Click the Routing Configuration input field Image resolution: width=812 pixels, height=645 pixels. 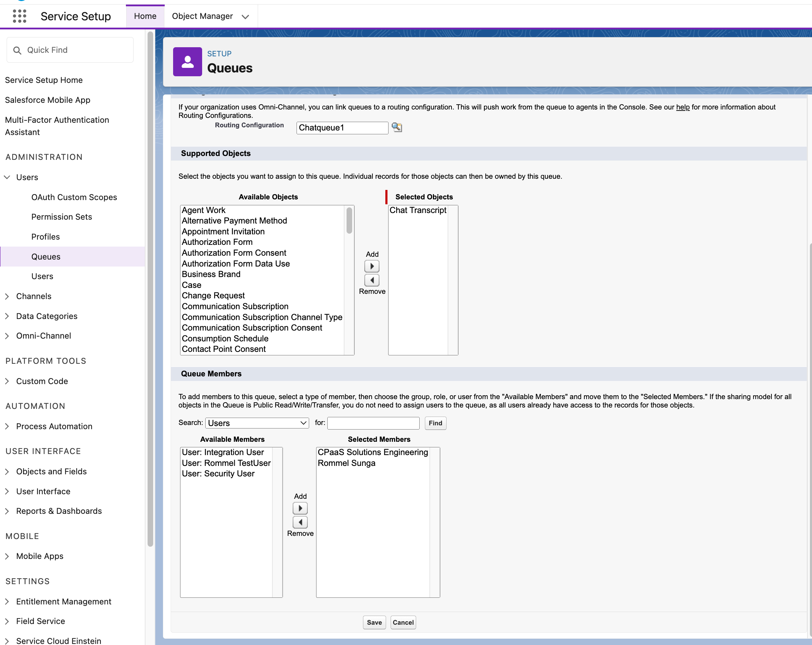(x=342, y=128)
